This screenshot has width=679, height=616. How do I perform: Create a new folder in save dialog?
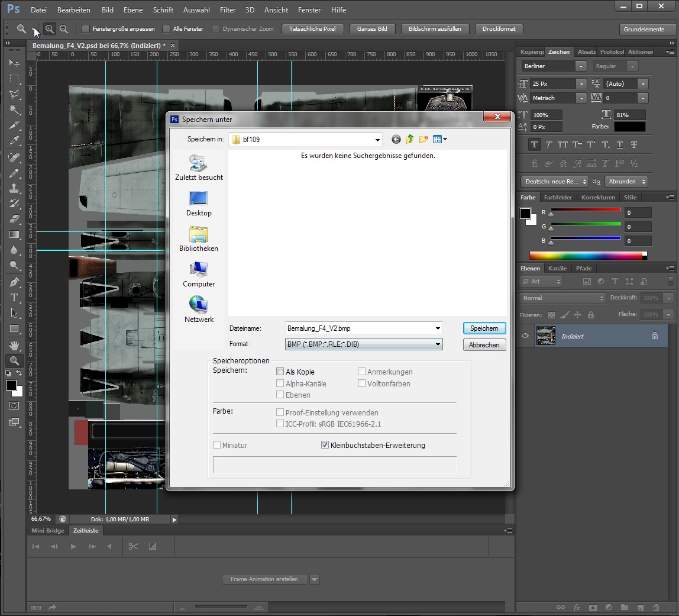point(423,140)
